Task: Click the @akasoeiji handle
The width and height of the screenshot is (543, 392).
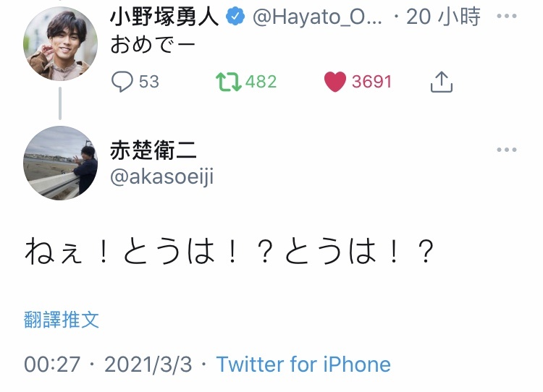Action: point(161,176)
